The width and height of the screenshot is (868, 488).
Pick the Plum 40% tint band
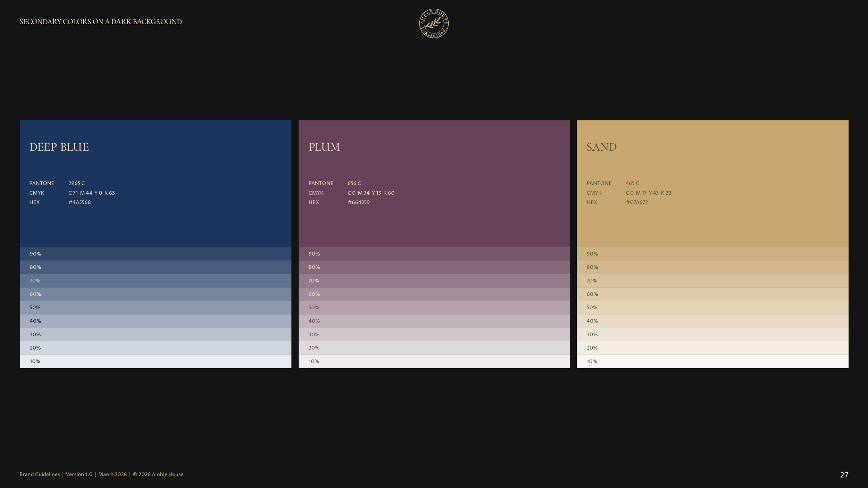pyautogui.click(x=434, y=321)
